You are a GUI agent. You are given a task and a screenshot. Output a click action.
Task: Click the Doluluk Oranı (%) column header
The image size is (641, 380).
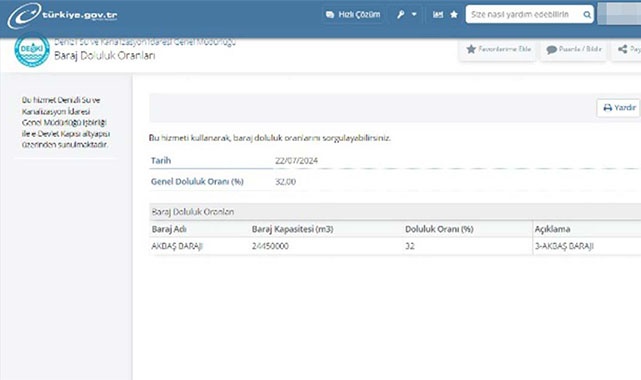tap(439, 229)
